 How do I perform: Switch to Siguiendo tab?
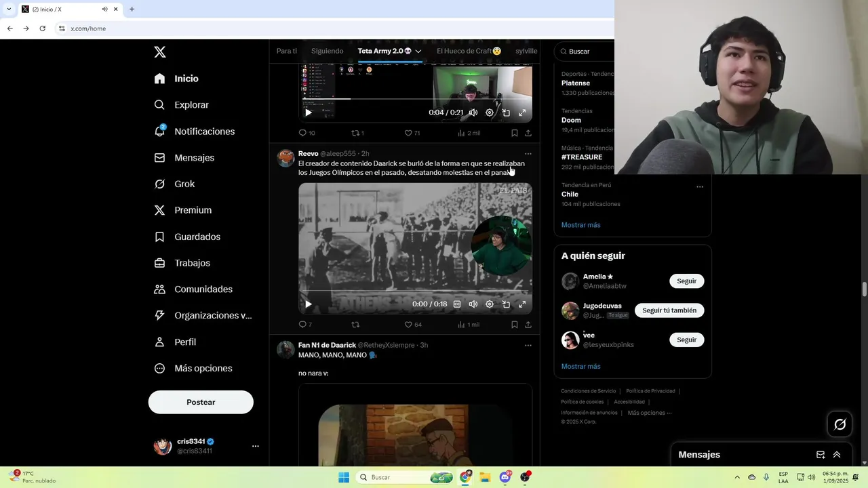pyautogui.click(x=328, y=52)
